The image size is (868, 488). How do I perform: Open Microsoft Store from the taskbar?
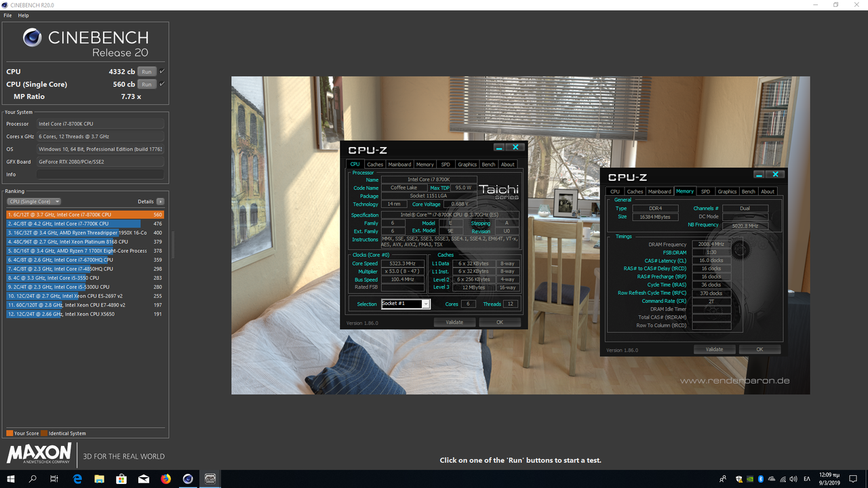coord(121,479)
